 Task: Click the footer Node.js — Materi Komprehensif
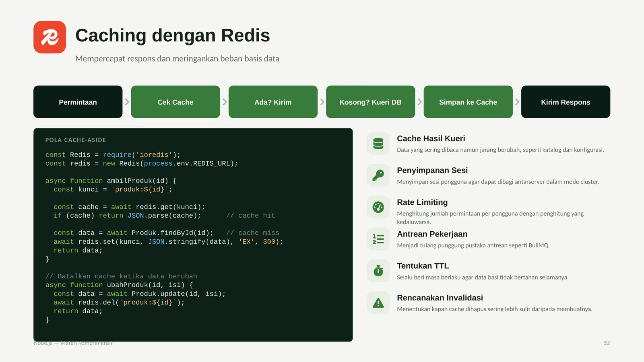coord(73,343)
